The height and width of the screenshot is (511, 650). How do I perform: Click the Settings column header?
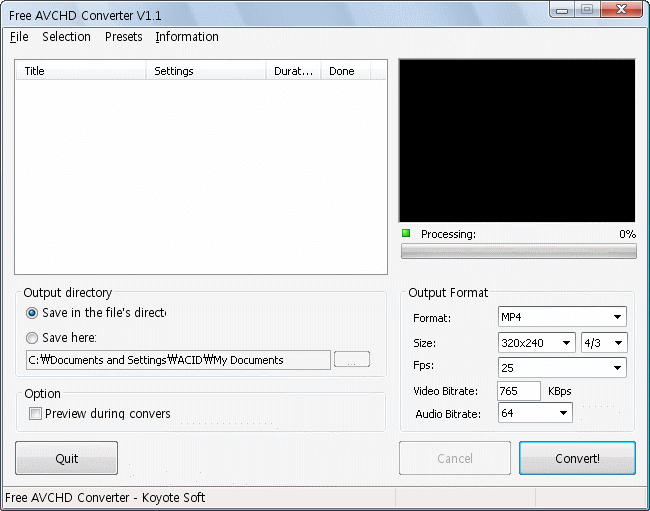[206, 71]
